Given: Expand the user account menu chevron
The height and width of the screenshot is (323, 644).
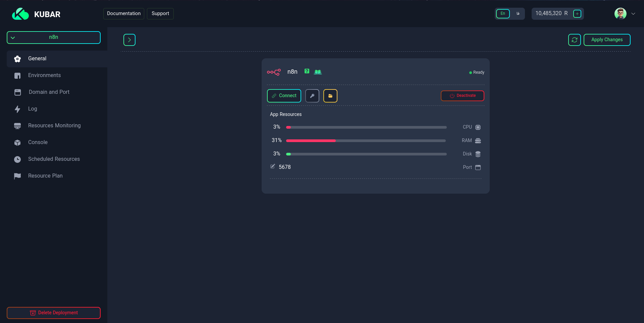Looking at the screenshot, I should click(633, 14).
